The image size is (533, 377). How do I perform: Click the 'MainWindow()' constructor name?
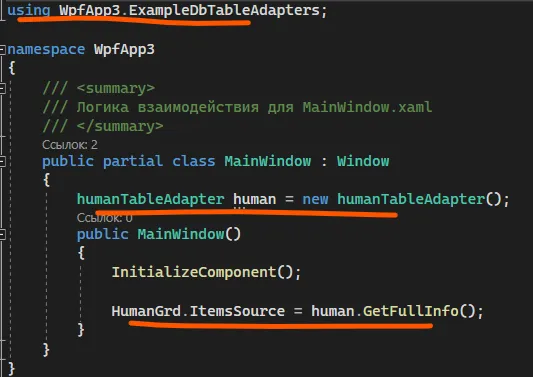click(189, 234)
